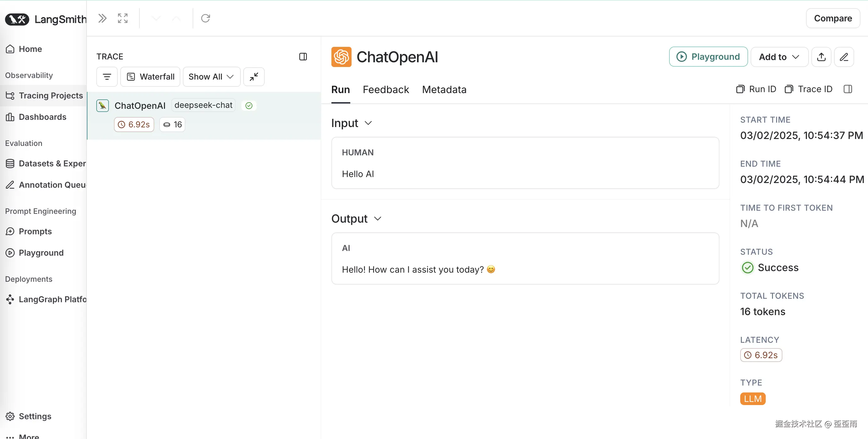The height and width of the screenshot is (439, 868).
Task: Click the fullscreen expand icon
Action: click(x=123, y=18)
